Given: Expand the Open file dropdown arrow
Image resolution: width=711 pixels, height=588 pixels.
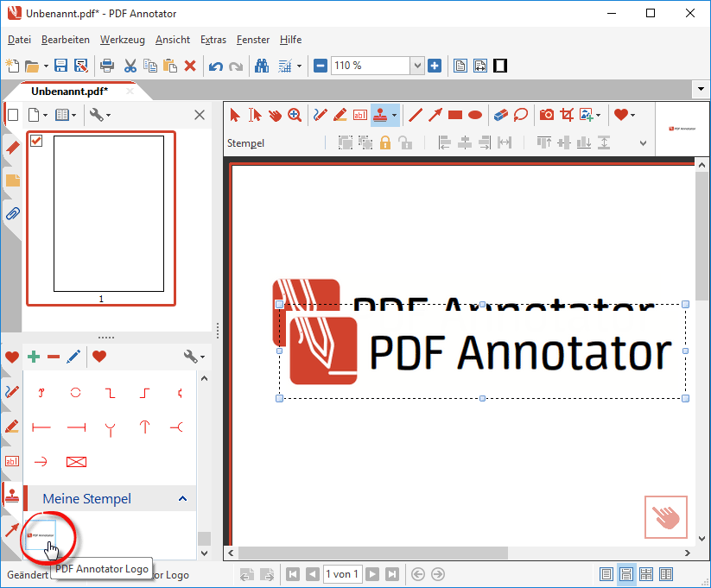Looking at the screenshot, I should [x=46, y=66].
